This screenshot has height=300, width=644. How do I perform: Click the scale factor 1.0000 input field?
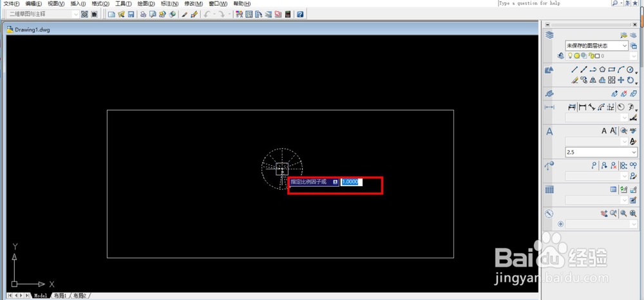pos(352,182)
